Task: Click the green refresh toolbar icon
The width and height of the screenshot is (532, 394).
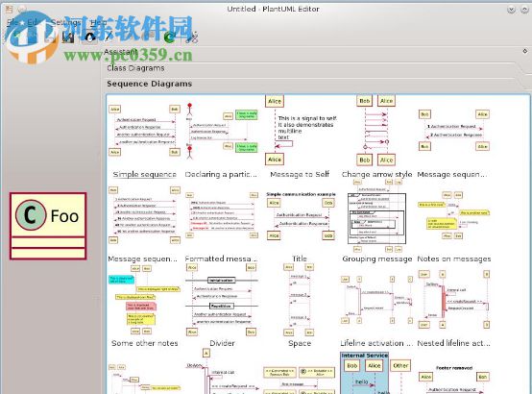Action: 170,37
